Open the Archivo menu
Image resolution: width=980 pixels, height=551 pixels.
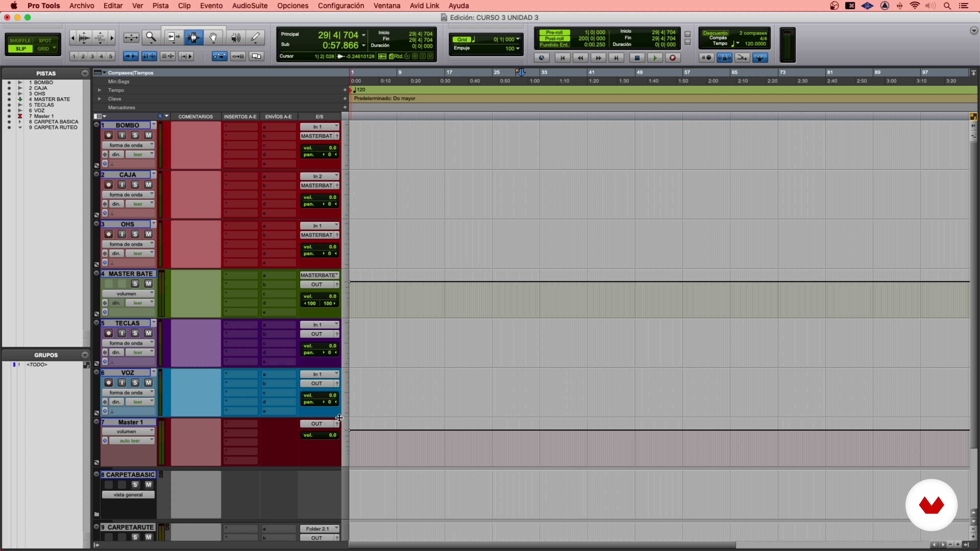pos(82,6)
